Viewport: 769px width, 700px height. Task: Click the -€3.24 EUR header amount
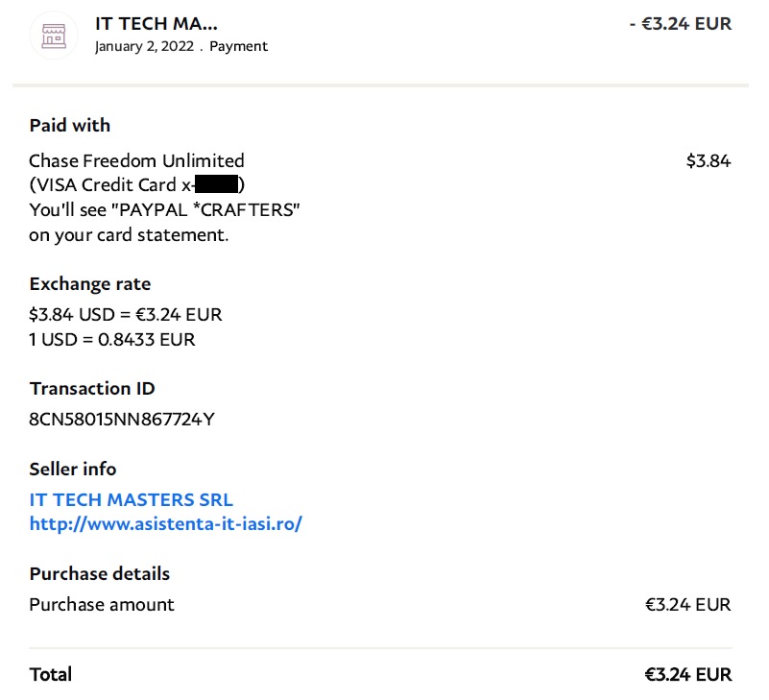(x=680, y=24)
